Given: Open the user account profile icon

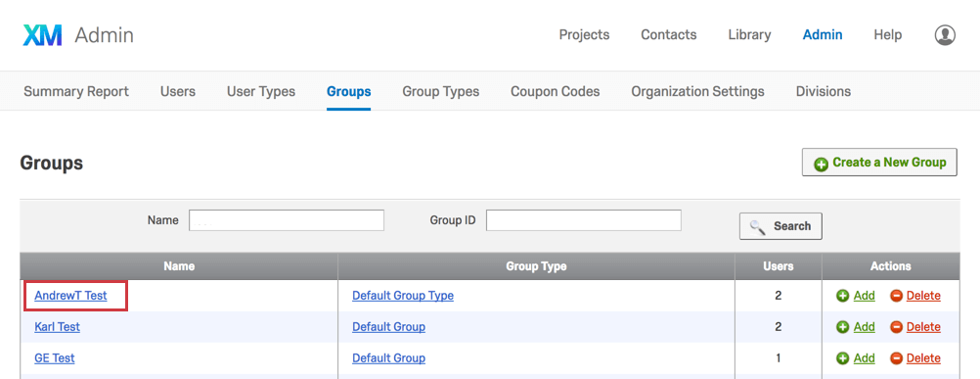Looking at the screenshot, I should tap(945, 35).
